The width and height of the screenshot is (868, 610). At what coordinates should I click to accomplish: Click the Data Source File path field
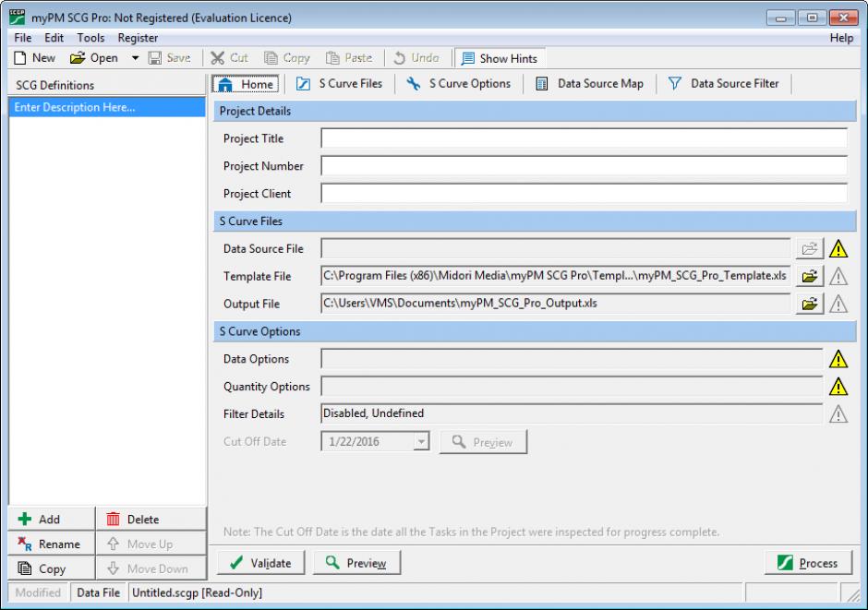(x=555, y=248)
